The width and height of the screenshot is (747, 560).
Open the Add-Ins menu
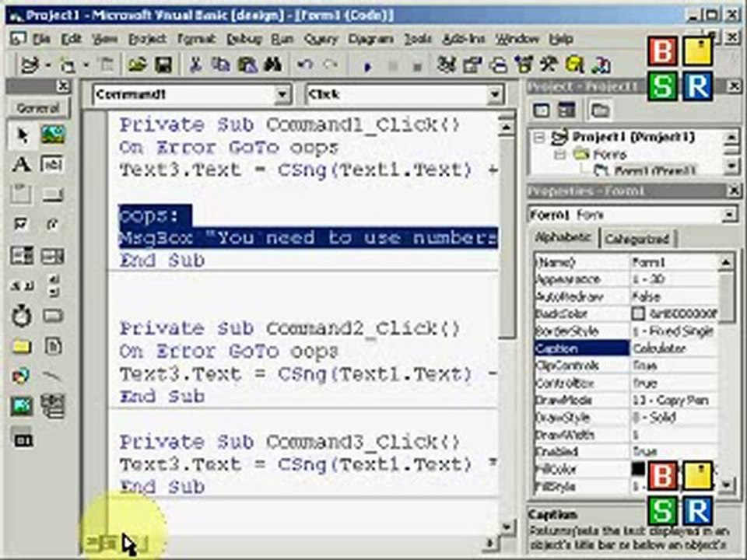(x=464, y=39)
